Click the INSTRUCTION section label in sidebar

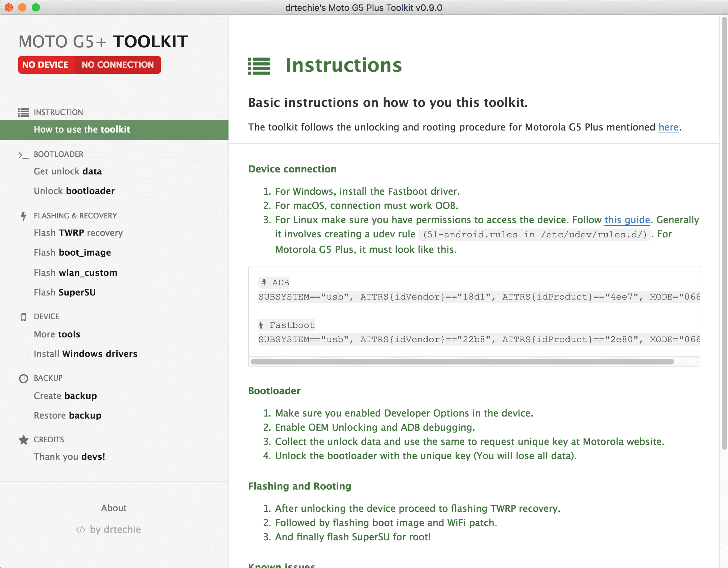click(58, 112)
